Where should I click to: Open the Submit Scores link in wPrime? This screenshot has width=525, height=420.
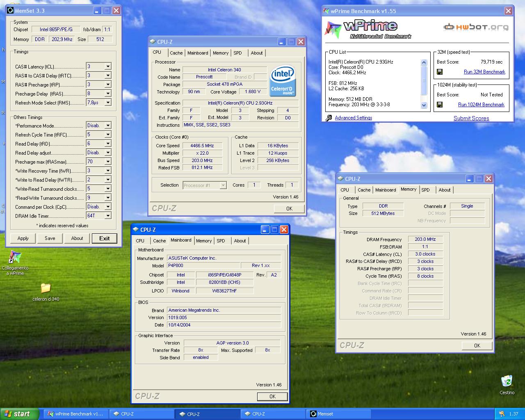coord(471,118)
